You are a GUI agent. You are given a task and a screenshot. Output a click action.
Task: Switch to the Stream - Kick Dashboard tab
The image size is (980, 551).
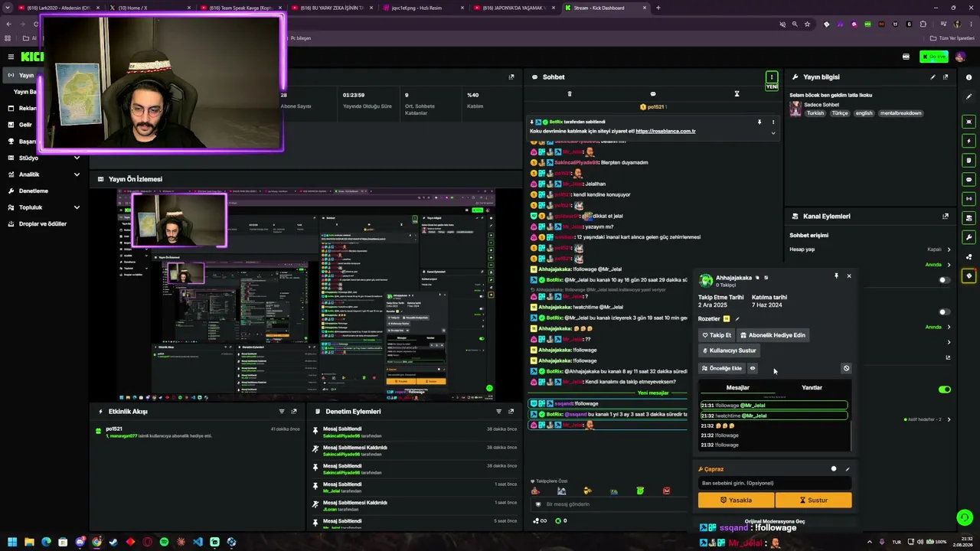click(604, 8)
